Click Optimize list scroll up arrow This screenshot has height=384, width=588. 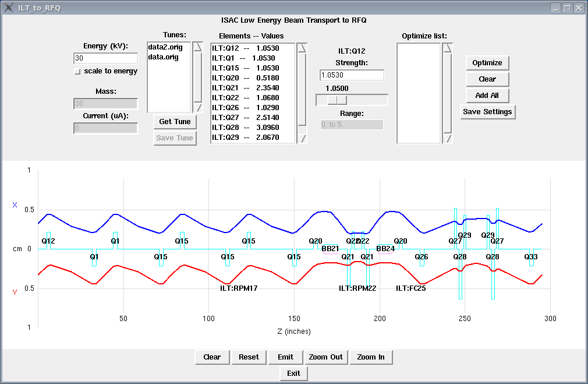point(447,48)
